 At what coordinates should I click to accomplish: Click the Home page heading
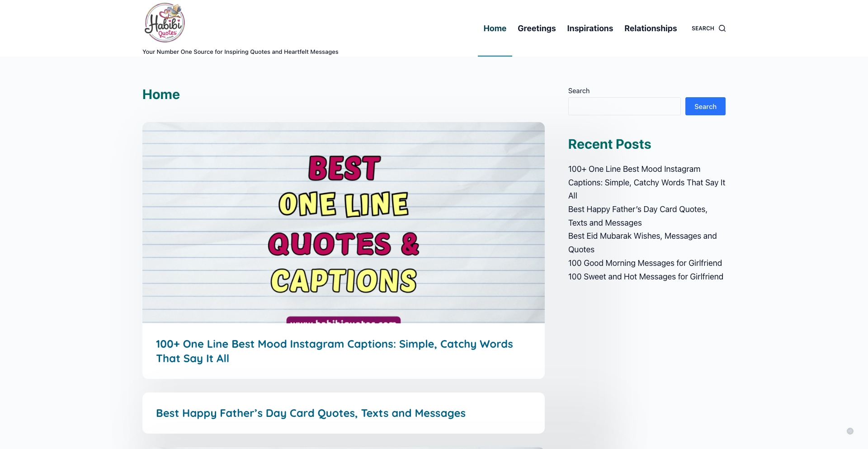161,94
